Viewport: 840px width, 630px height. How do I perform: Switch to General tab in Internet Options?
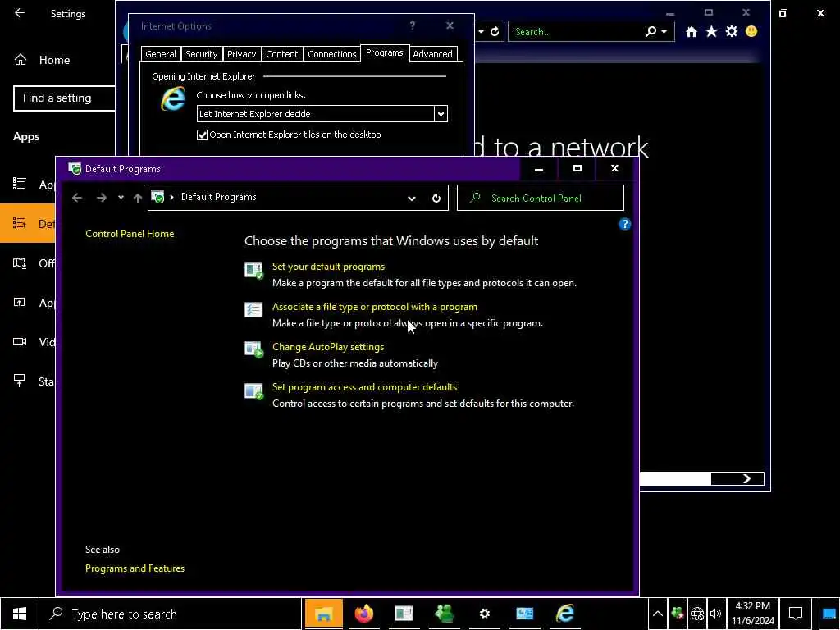coord(160,54)
